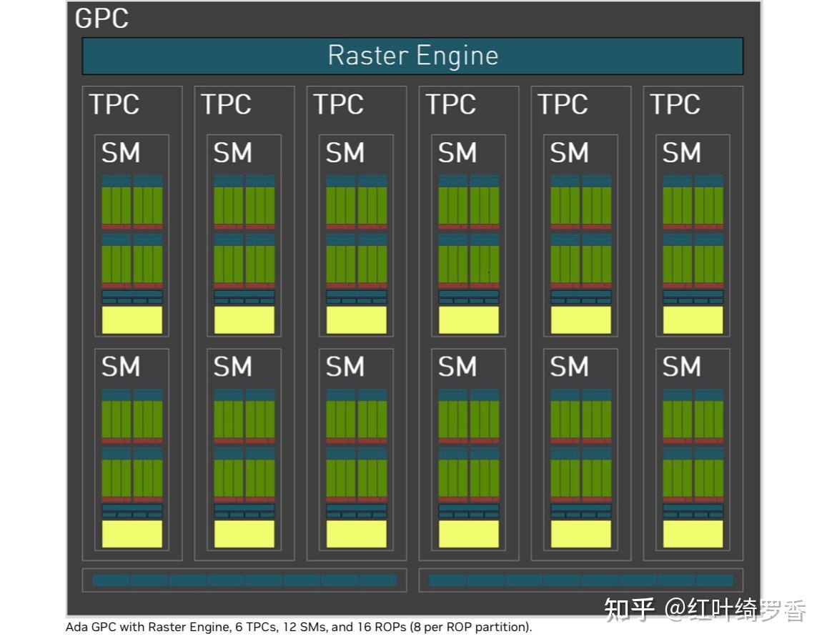Screen dimensions: 827x644
Task: Click the SM label in the bottom-left block
Action: 122,367
